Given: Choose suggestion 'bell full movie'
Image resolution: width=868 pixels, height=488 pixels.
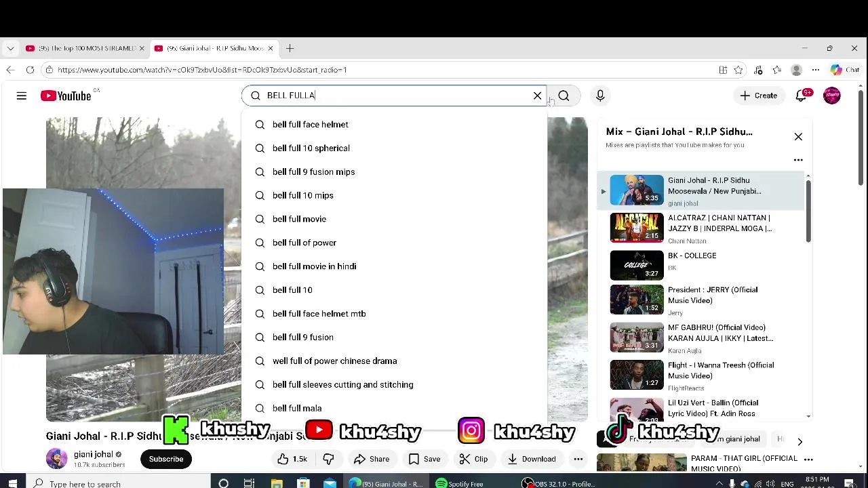Looking at the screenshot, I should point(394,219).
